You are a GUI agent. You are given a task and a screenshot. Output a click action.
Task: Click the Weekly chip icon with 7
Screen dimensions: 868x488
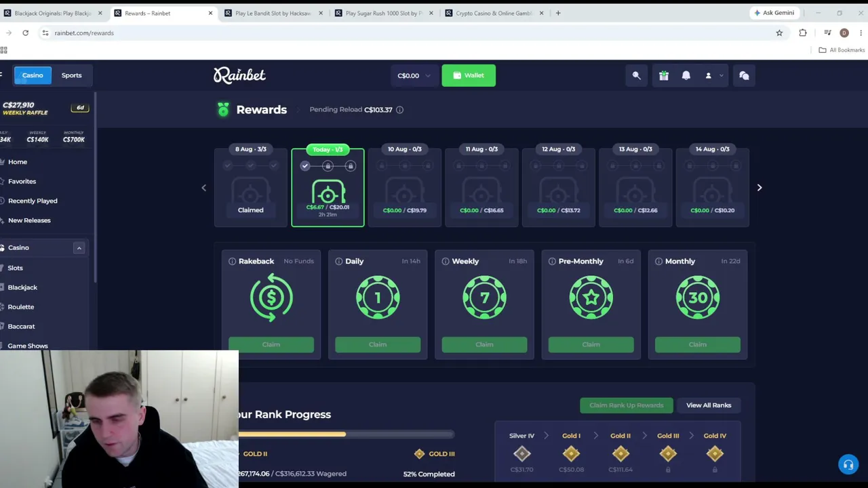pyautogui.click(x=484, y=297)
